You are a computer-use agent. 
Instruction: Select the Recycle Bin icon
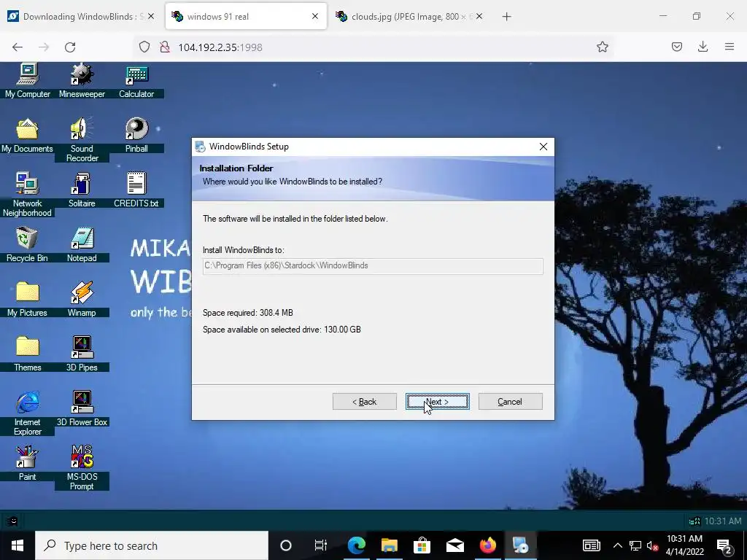27,244
